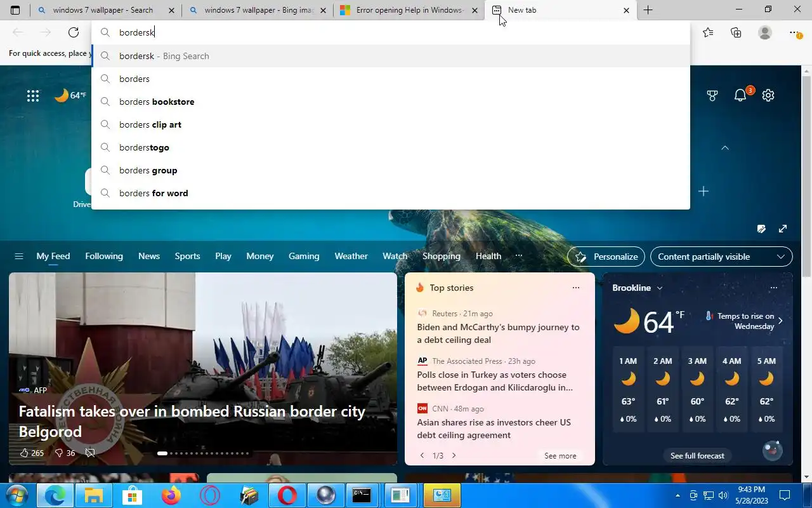
Task: Open the tab actions menu icon
Action: pos(15,10)
